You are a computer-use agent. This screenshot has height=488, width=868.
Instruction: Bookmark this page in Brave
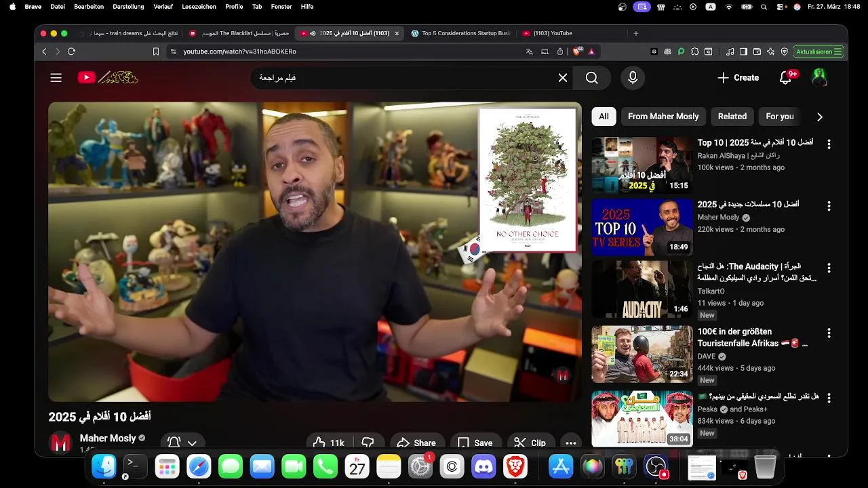155,52
